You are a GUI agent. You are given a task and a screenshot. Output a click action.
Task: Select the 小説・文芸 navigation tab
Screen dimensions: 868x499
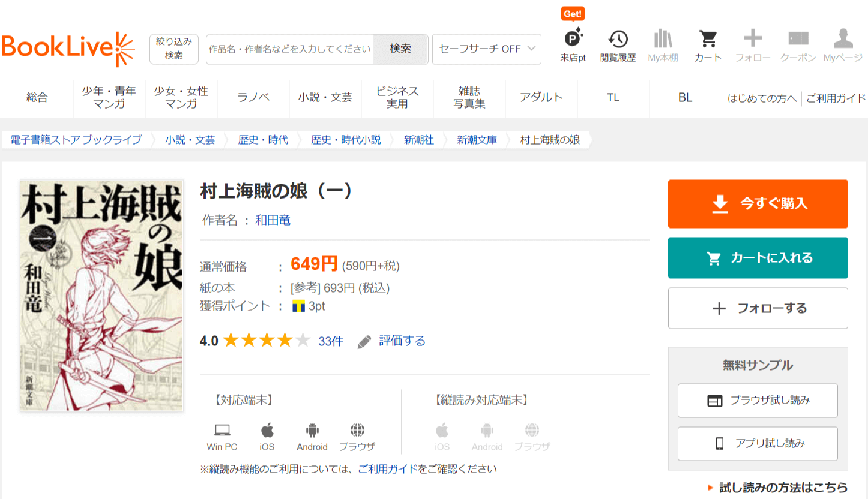point(325,98)
